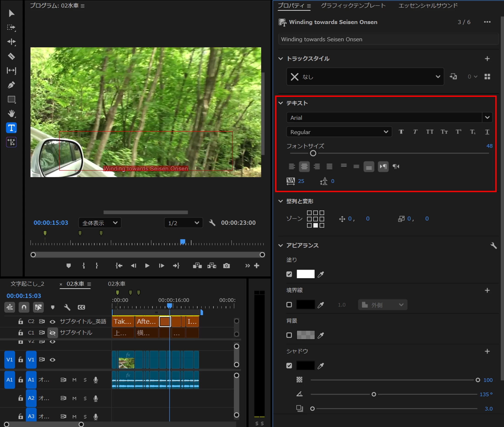This screenshot has height=427, width=504.
Task: Collapse the アピアランス section
Action: coord(281,245)
